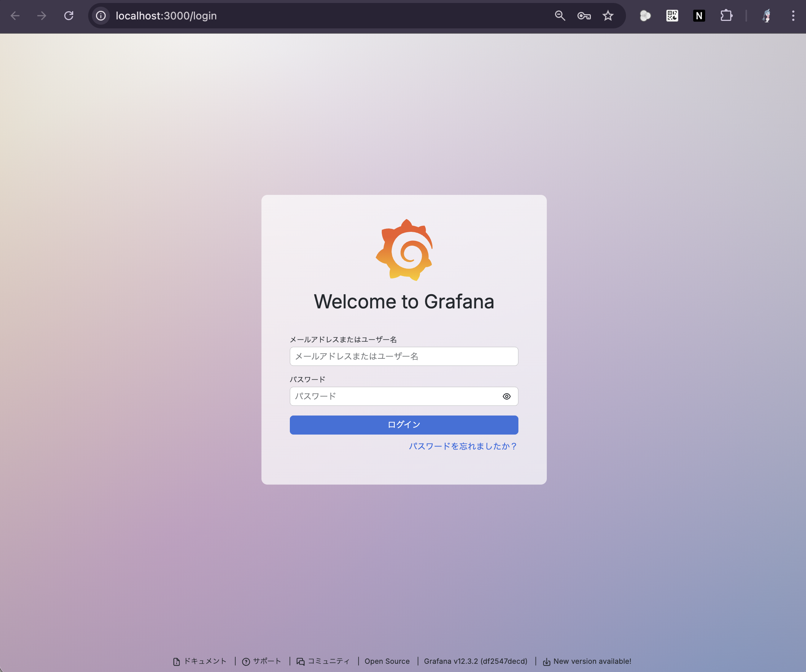806x672 pixels.
Task: Click the Grafana logo
Action: click(x=404, y=250)
